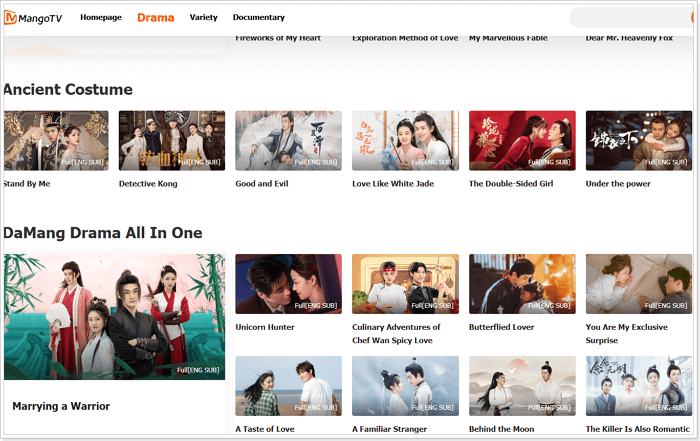Open the large Marrying a Warrior banner
Screen dimensions: 700x441
[114, 316]
